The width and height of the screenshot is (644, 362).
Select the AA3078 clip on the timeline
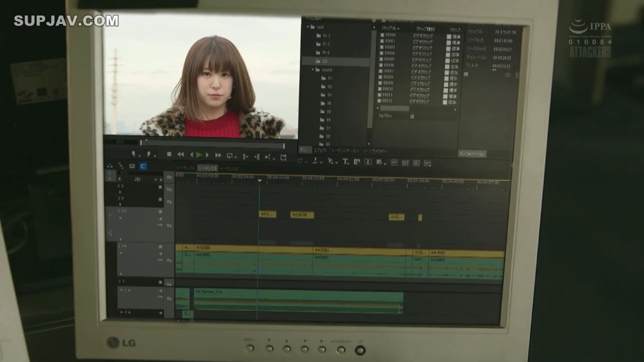301,214
